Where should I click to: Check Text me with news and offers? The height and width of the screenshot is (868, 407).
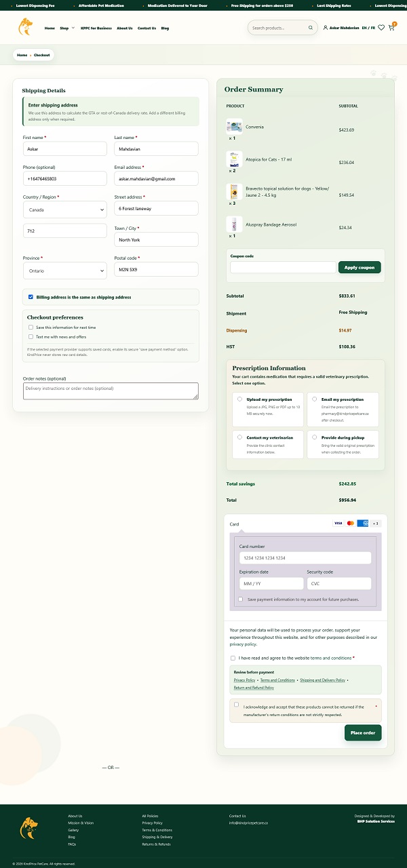(31, 336)
